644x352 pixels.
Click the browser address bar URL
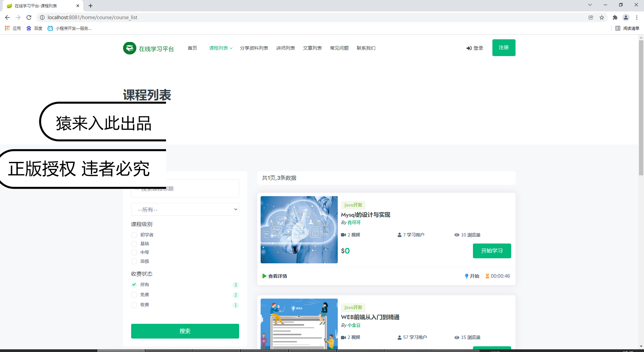coord(92,17)
